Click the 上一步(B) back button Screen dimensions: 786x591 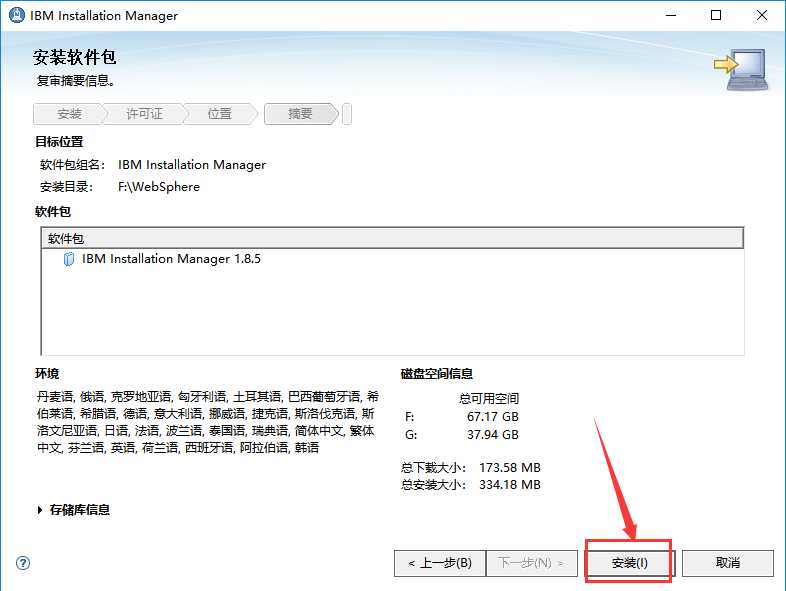440,563
